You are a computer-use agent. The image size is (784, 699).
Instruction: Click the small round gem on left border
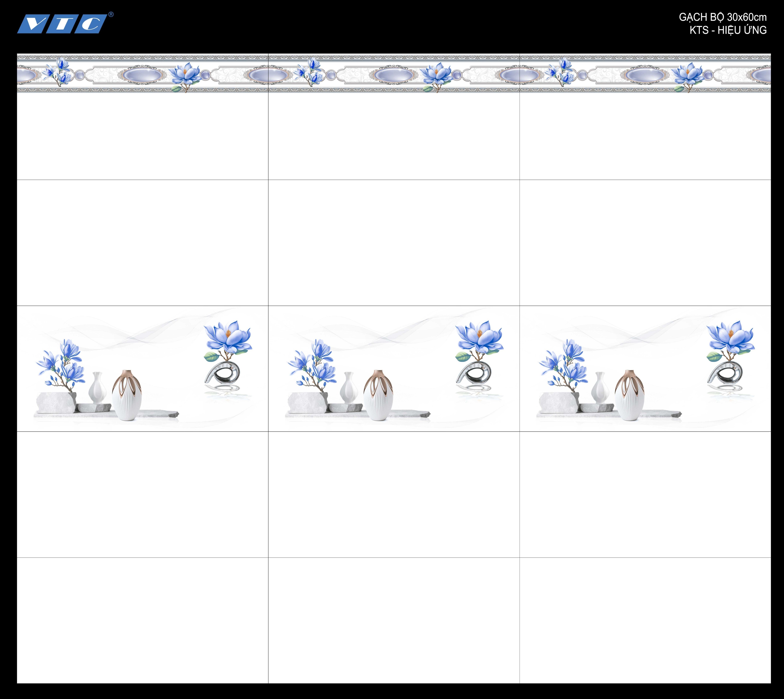(80, 74)
